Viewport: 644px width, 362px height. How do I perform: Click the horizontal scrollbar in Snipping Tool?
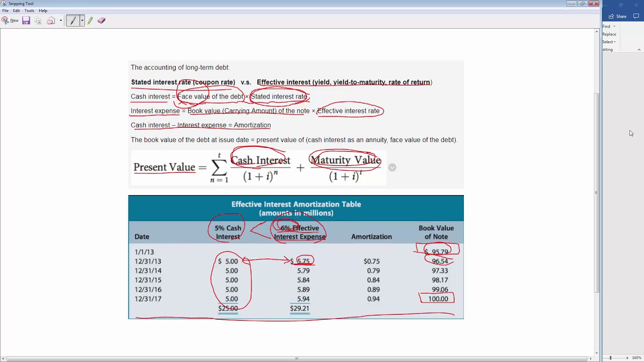(296, 358)
